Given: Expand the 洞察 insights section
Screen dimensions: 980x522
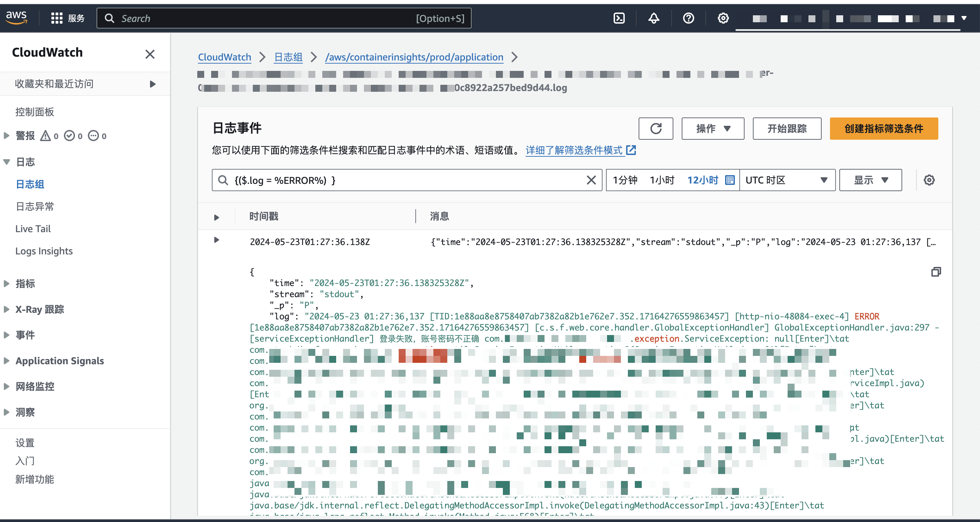Looking at the screenshot, I should [x=7, y=412].
